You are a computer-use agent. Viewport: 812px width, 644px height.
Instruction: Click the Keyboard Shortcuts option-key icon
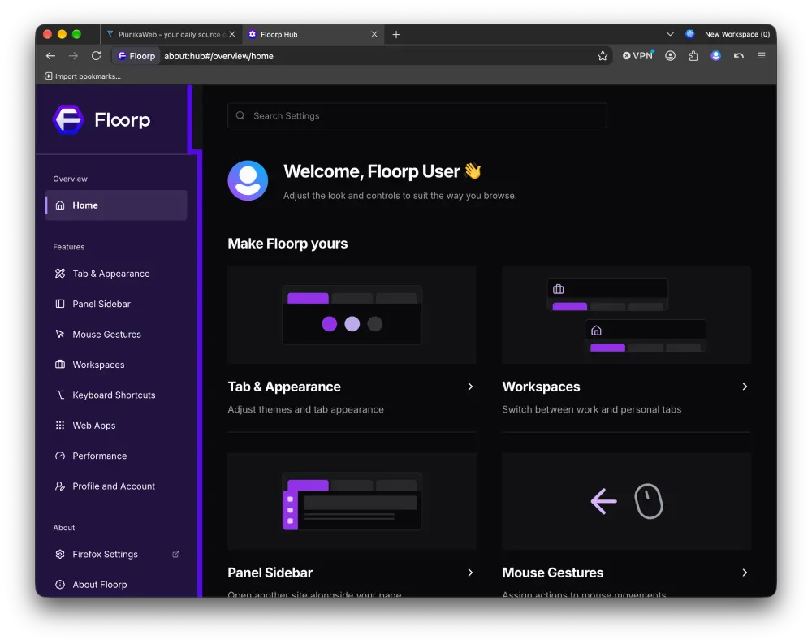(x=60, y=395)
